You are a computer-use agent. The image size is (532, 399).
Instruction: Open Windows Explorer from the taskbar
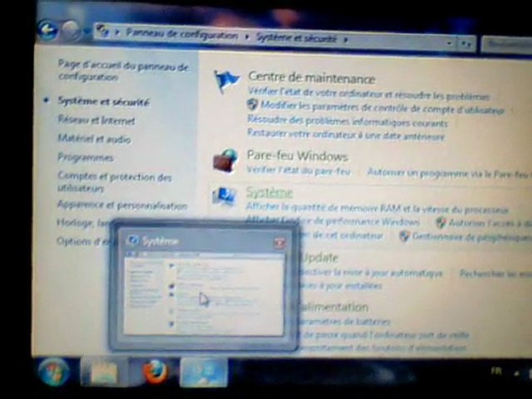103,372
